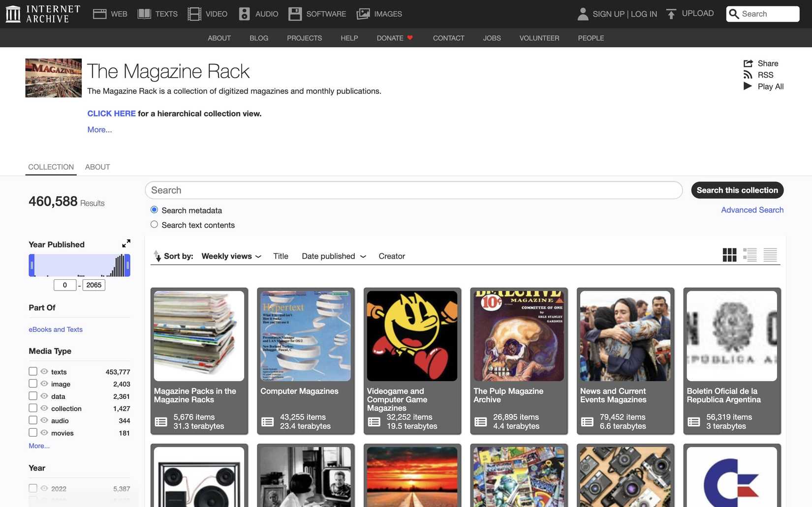
Task: Open the Software floppy disk icon
Action: [295, 14]
